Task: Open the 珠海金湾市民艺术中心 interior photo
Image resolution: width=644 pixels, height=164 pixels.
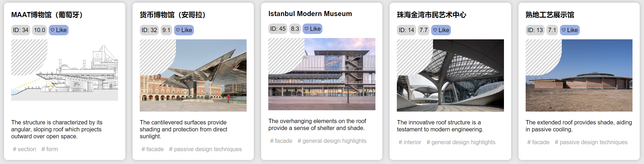Action: [450, 75]
